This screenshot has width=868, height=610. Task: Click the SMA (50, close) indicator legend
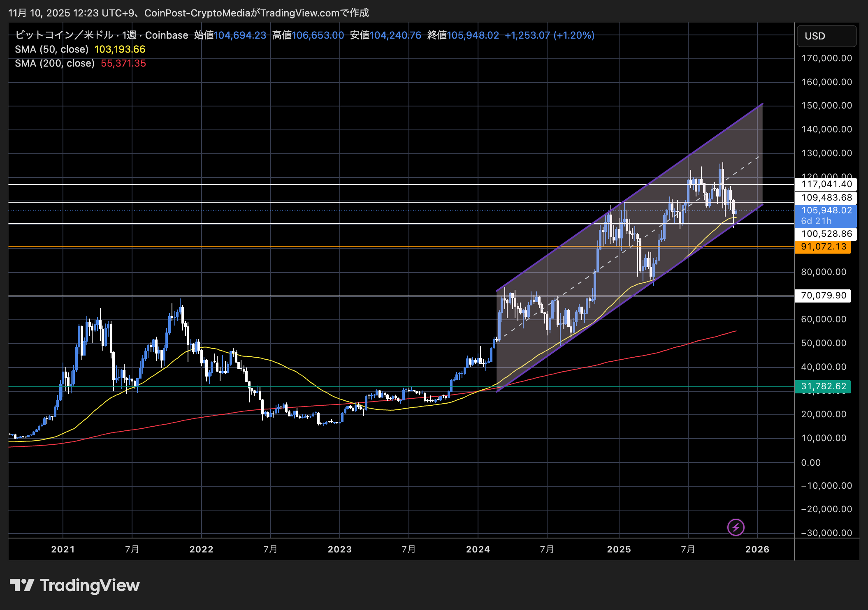click(52, 49)
